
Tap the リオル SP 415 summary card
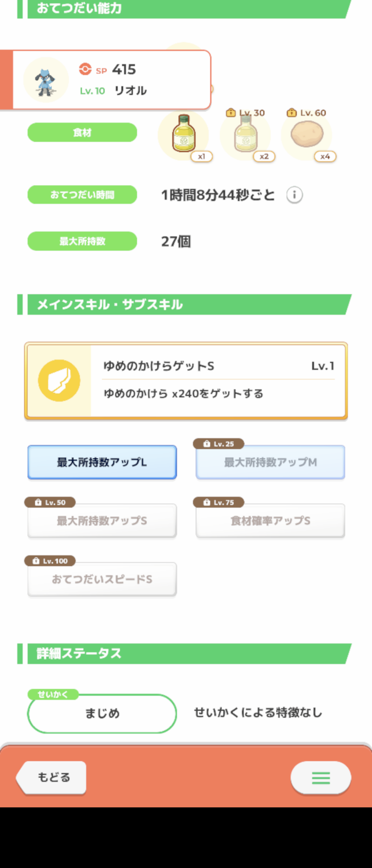pyautogui.click(x=105, y=79)
